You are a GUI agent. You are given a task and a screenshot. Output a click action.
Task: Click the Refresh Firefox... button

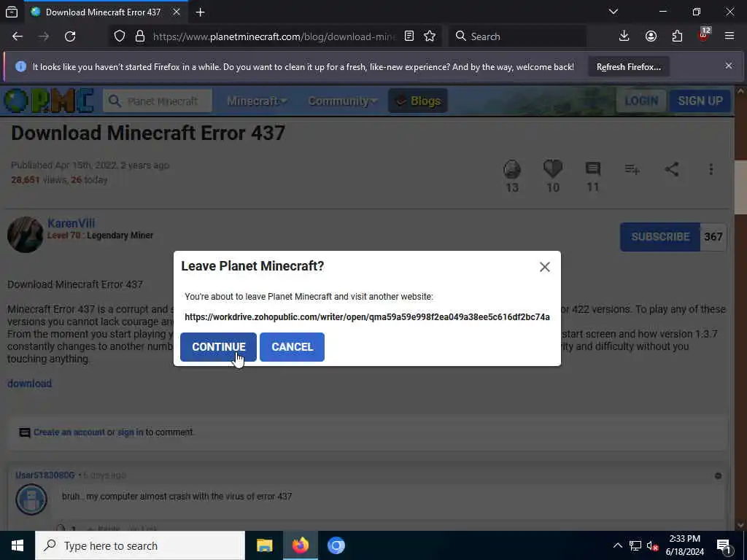point(628,66)
